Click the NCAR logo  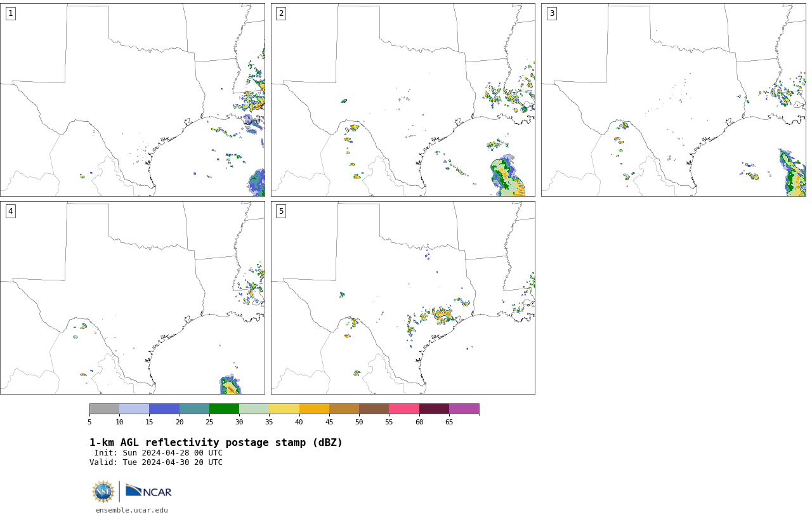click(148, 491)
